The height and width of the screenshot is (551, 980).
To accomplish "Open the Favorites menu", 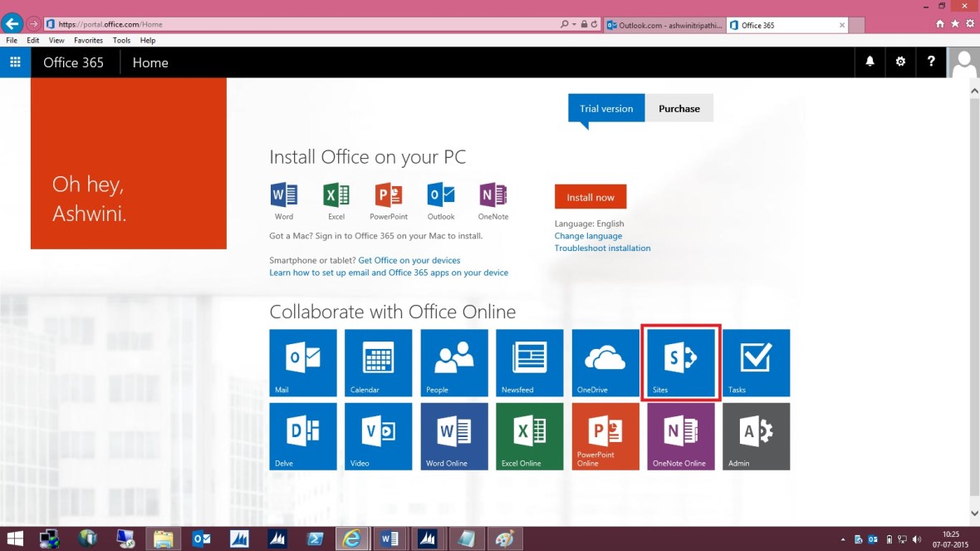I will click(x=88, y=40).
